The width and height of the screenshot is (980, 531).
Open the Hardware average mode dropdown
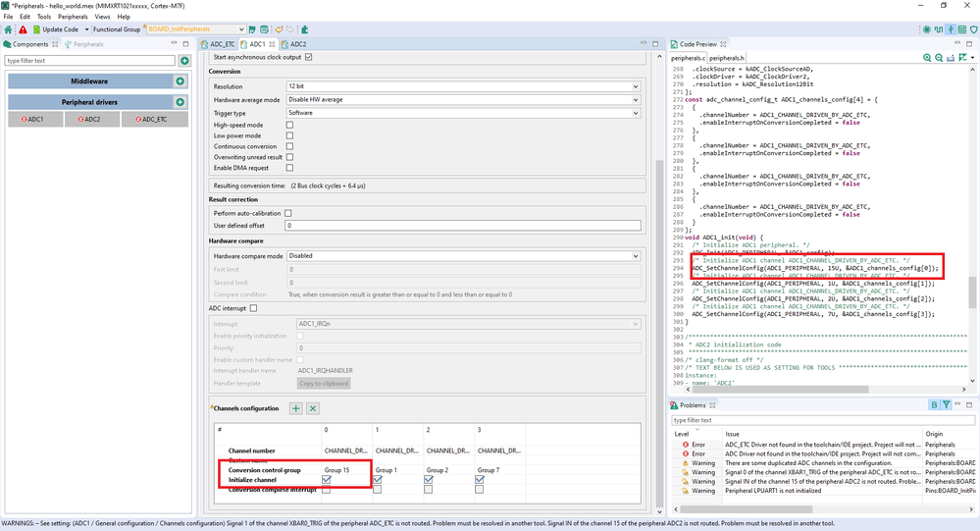click(x=463, y=99)
